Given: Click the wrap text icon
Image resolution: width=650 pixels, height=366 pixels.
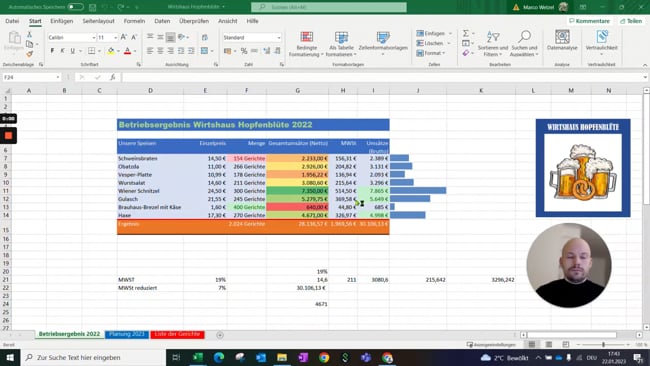Looking at the screenshot, I should click(204, 37).
